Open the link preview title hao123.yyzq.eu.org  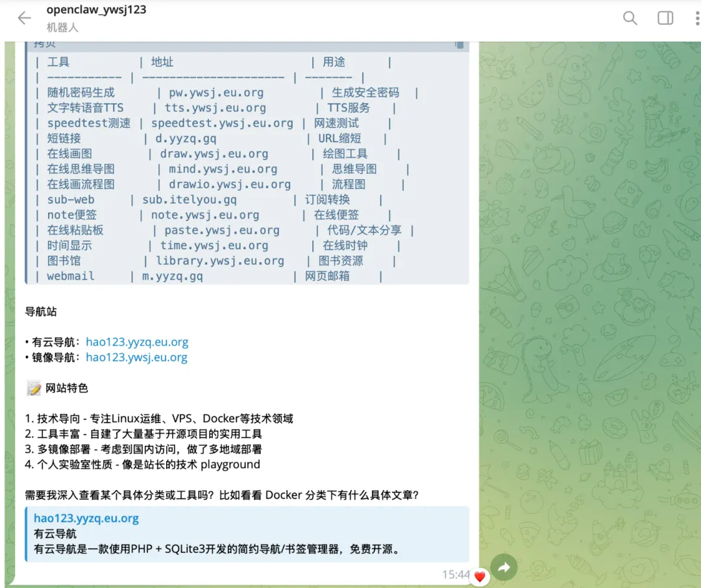[x=86, y=519]
